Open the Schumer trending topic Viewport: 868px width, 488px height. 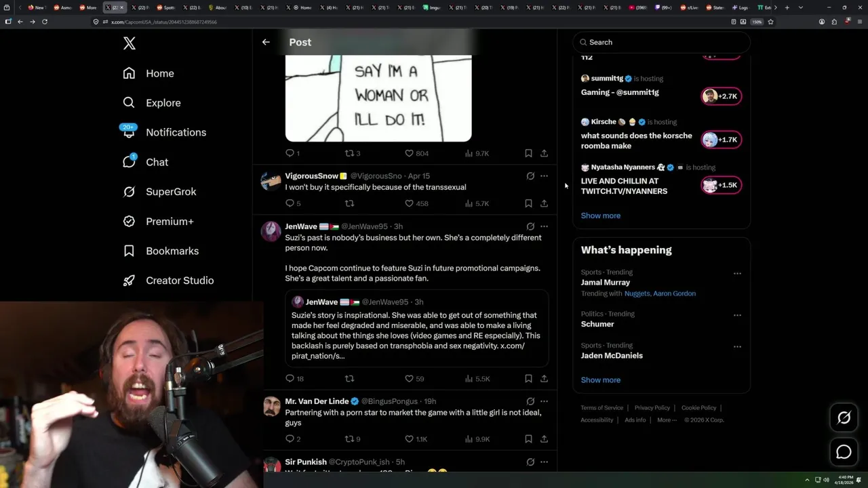[597, 324]
